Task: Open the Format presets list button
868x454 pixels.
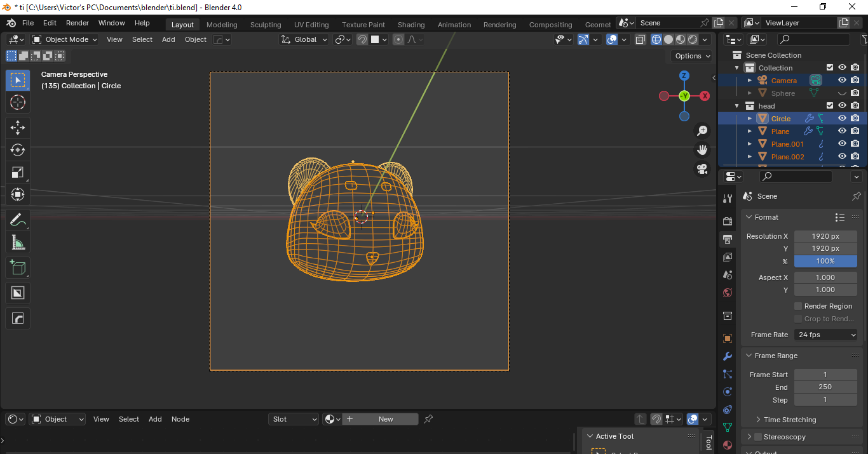Action: coord(839,217)
